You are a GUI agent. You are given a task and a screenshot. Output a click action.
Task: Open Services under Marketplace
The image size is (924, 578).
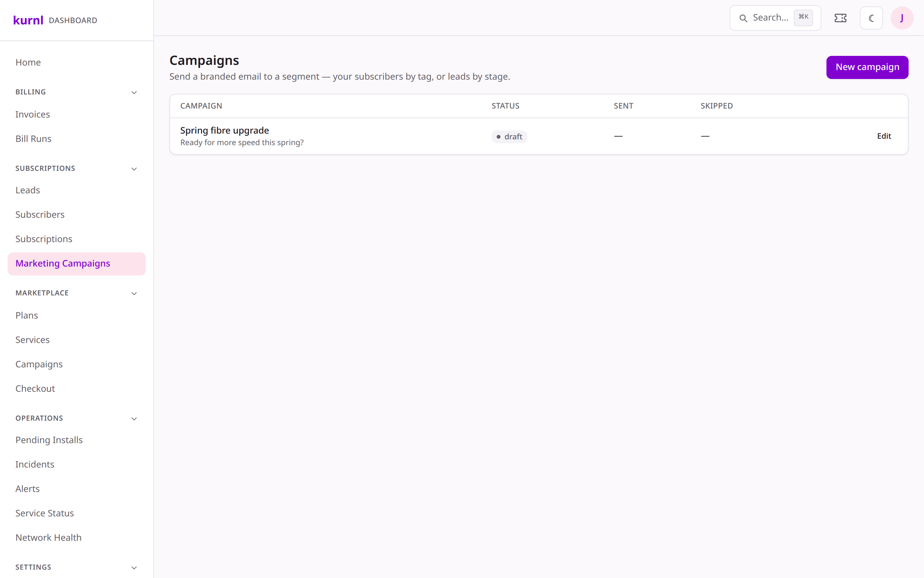pyautogui.click(x=76, y=340)
